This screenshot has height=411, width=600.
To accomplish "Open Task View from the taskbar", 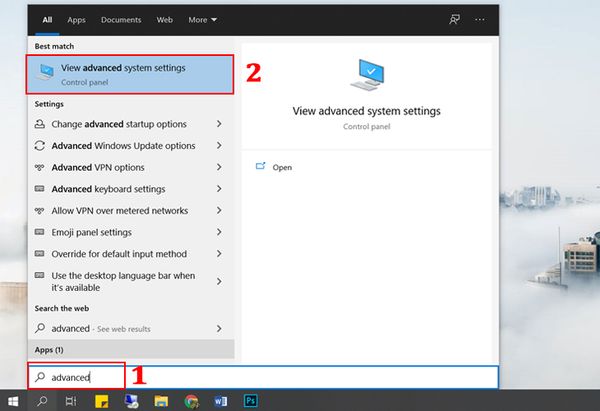I will [70, 400].
